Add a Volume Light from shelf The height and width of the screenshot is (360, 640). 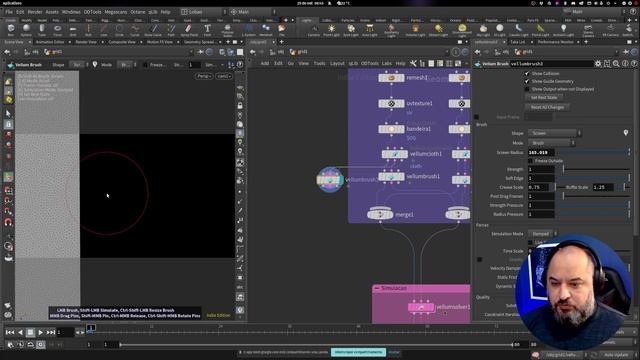click(x=416, y=29)
